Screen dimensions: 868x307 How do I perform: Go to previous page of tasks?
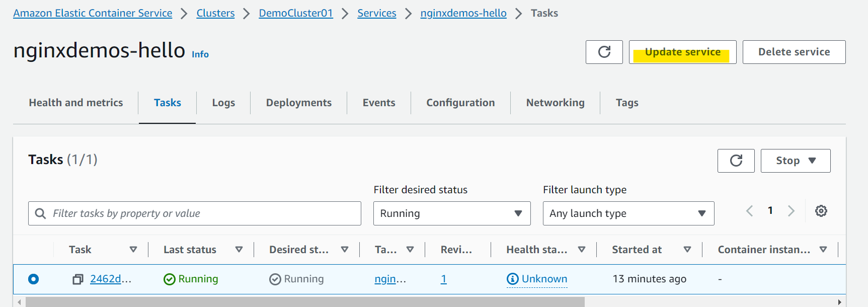749,211
